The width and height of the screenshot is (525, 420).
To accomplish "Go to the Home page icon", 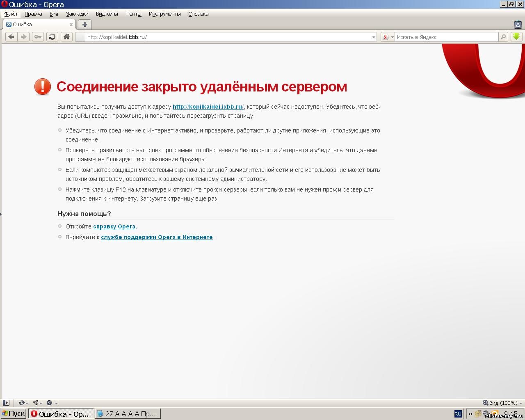I will pos(66,37).
